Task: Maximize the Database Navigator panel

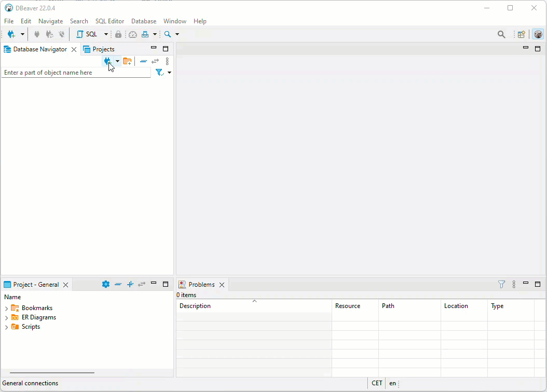Action: pyautogui.click(x=166, y=49)
